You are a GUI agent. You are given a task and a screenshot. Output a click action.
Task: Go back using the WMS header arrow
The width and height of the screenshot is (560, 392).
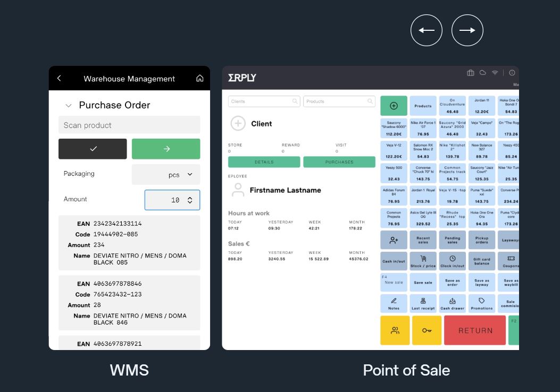[59, 78]
